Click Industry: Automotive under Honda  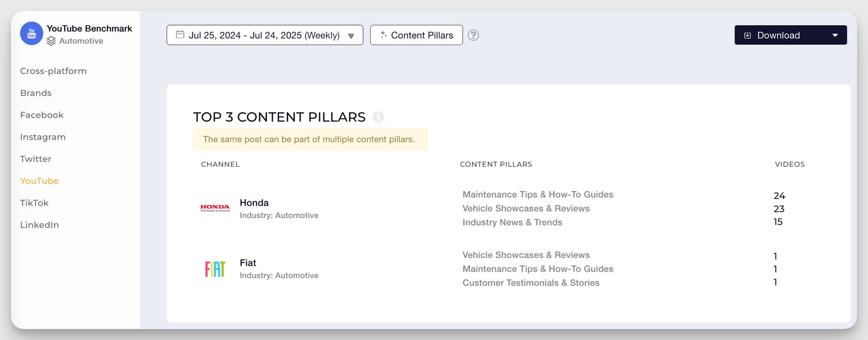tap(279, 215)
